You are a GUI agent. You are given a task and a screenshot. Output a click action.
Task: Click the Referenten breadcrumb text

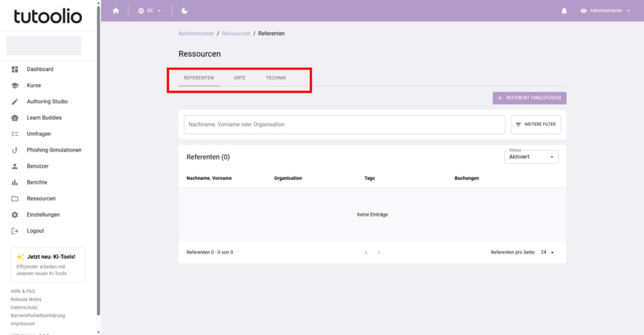click(x=271, y=34)
